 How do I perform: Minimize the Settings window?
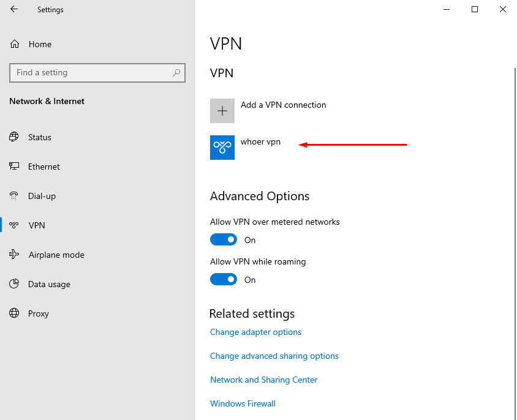(x=447, y=9)
